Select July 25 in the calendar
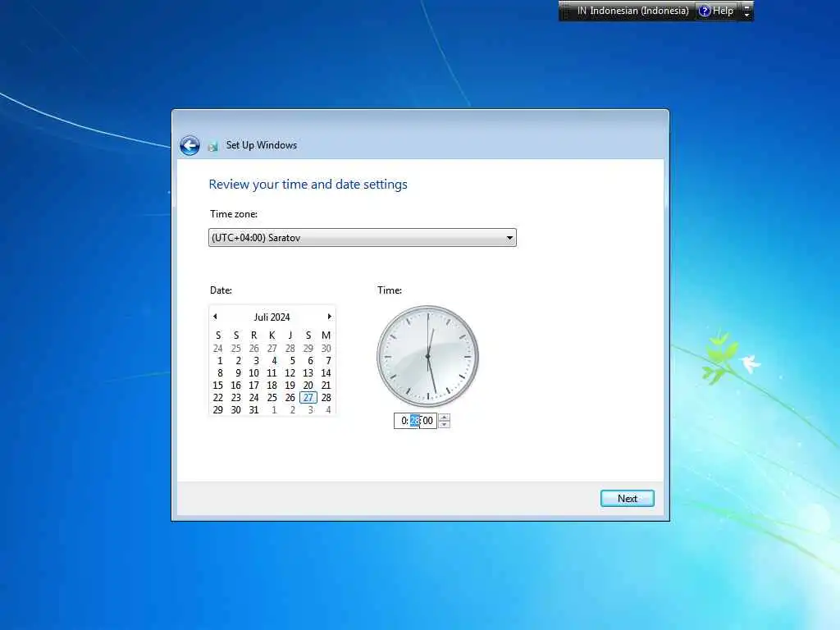This screenshot has height=630, width=840. [x=272, y=398]
